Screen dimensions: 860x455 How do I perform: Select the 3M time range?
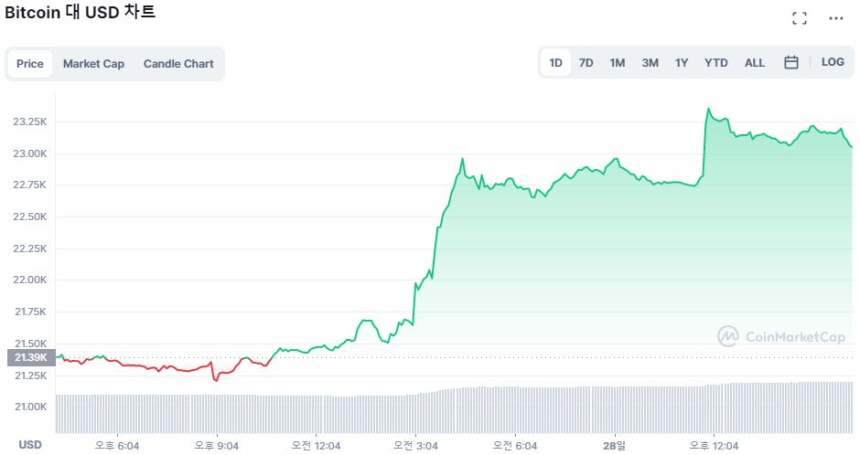(x=650, y=63)
